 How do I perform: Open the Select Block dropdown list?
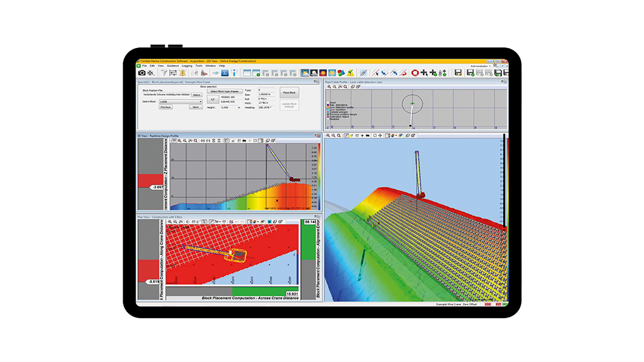pyautogui.click(x=200, y=103)
